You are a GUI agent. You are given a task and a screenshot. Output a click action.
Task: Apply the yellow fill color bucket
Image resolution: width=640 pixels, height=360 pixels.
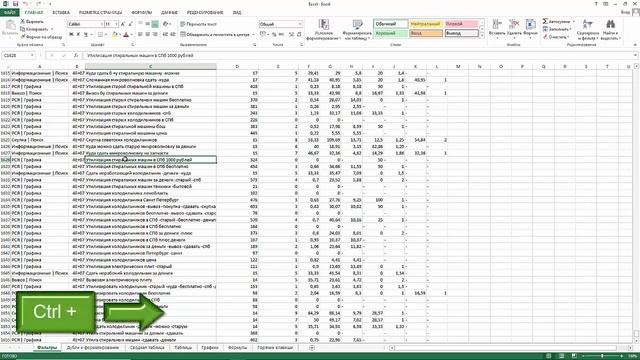[x=115, y=35]
